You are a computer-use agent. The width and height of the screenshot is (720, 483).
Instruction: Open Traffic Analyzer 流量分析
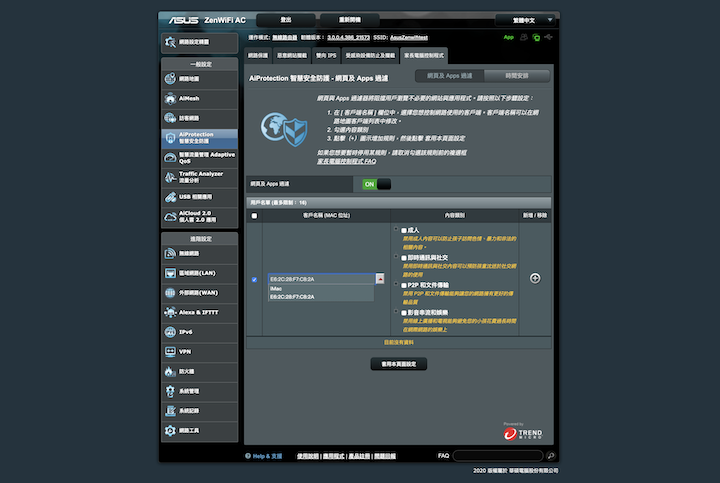tap(199, 177)
